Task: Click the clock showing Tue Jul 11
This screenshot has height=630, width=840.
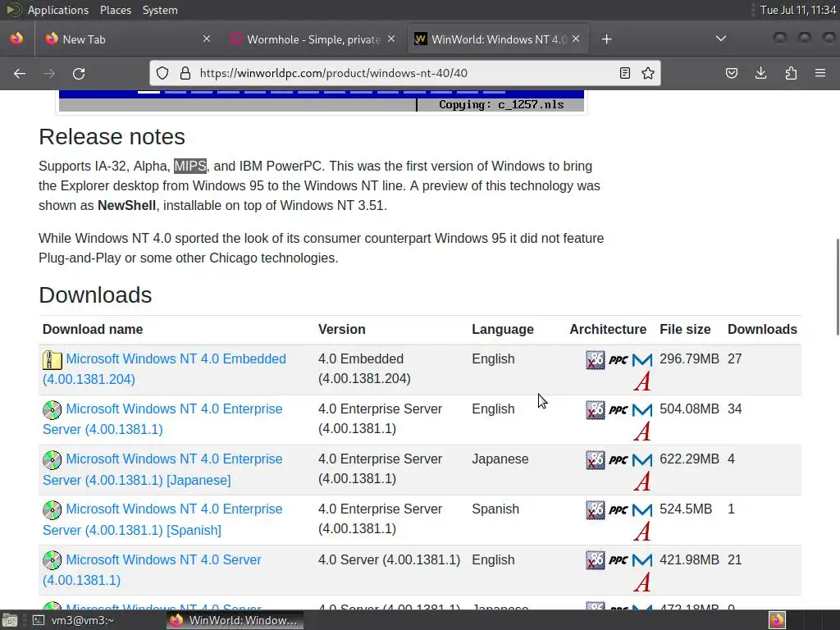Action: (797, 10)
